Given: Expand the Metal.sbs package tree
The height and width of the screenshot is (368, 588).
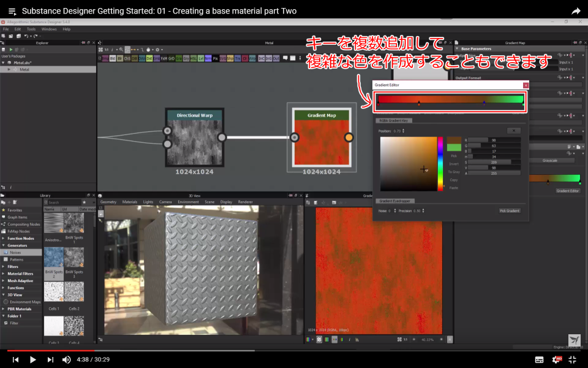Looking at the screenshot, I should coord(4,63).
